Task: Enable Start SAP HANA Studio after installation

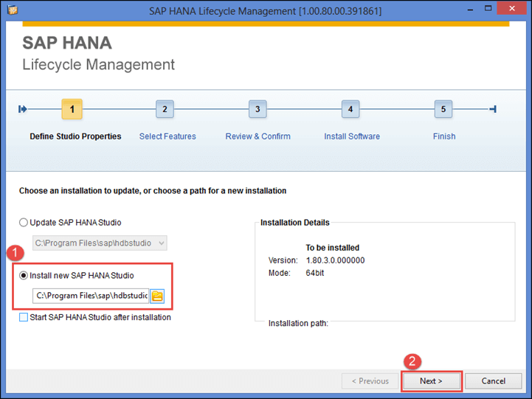Action: (24, 317)
